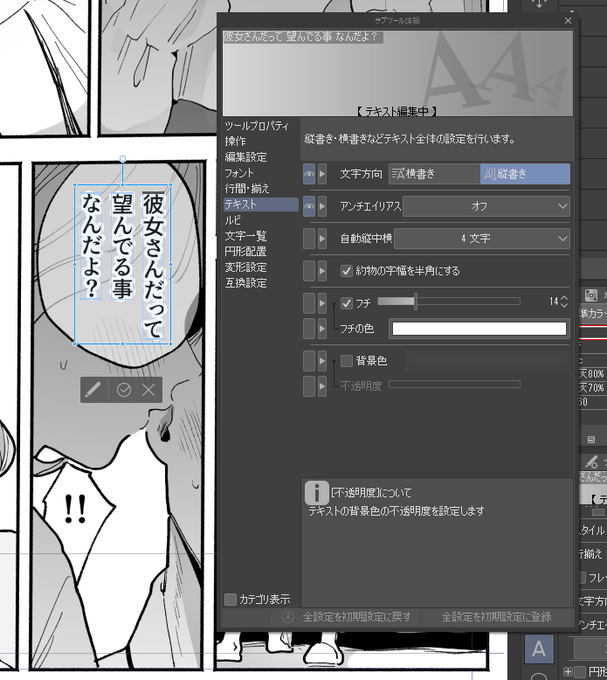Uncheck 約物の字幅を半角にする checkbox

point(346,271)
